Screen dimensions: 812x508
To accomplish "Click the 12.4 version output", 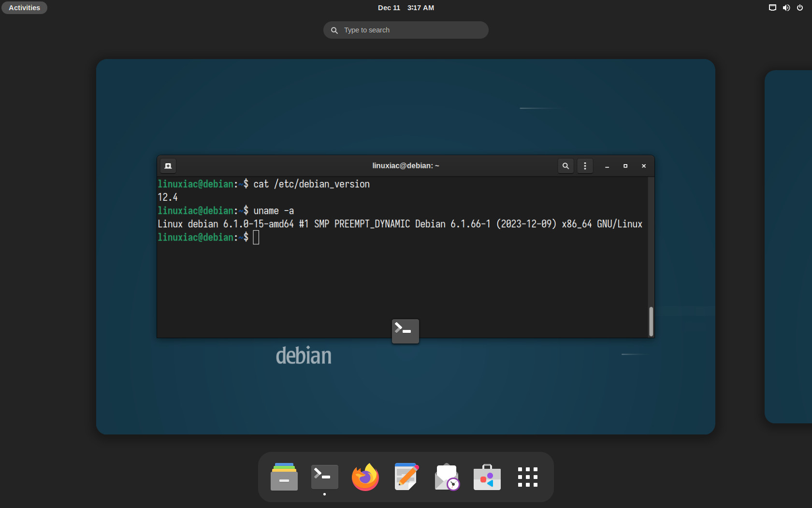I will tap(168, 197).
